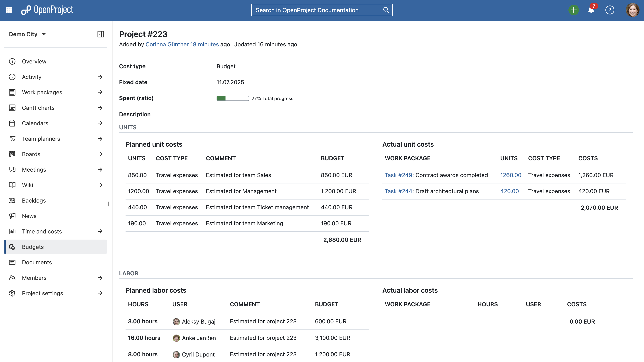Open the notifications bell icon
The image size is (644, 362).
click(591, 10)
